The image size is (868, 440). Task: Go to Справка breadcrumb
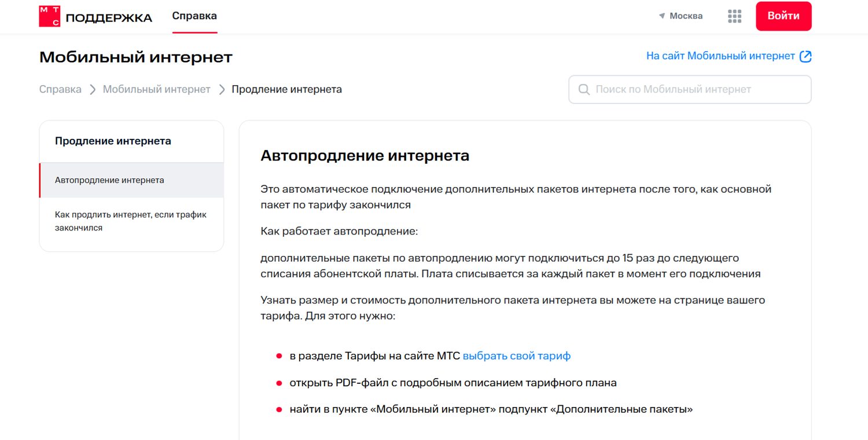(60, 89)
